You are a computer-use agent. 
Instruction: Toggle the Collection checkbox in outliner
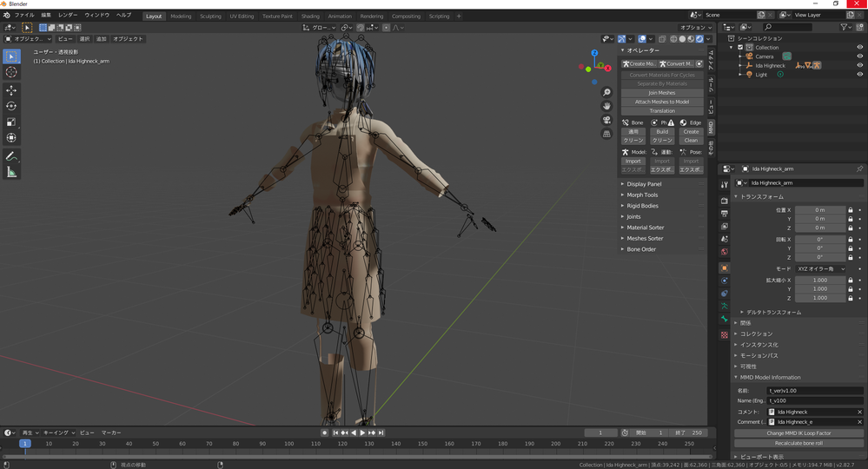tap(740, 48)
